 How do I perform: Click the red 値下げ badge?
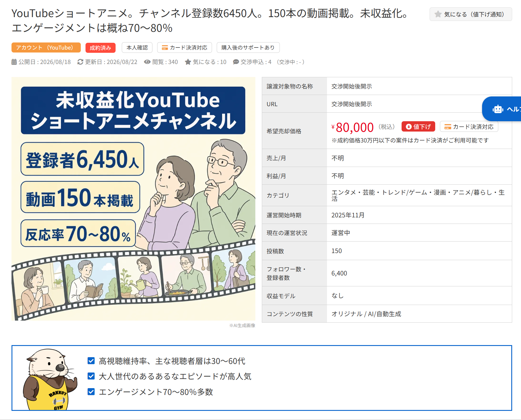coord(418,127)
